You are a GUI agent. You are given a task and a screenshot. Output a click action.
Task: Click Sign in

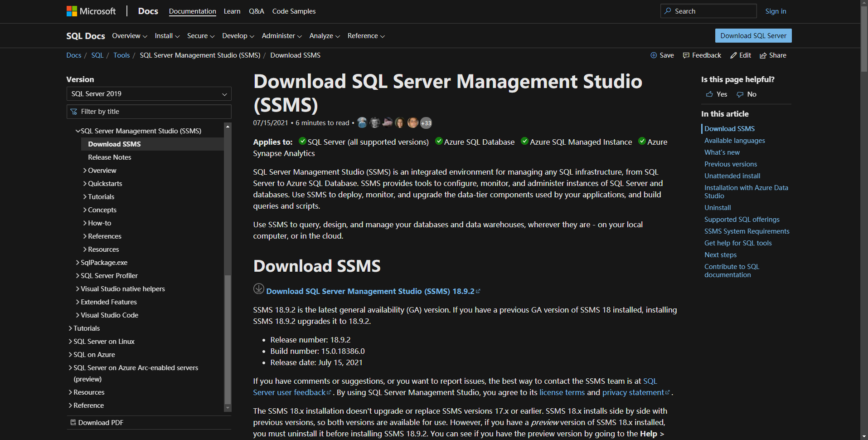pos(776,11)
